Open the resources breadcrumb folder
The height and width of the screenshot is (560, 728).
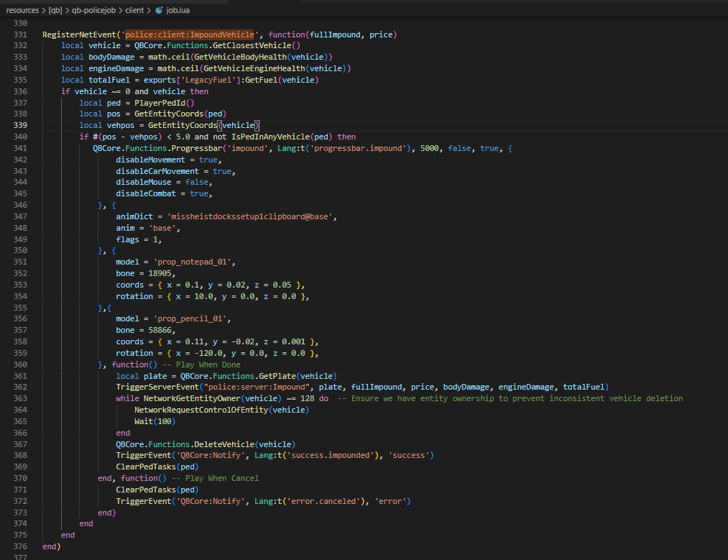click(22, 11)
